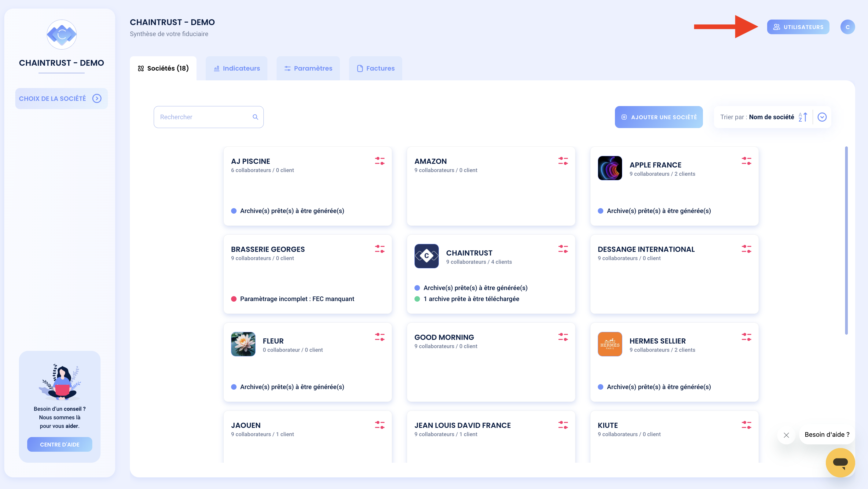Toggle A-Z sort direction icon
Screen dimensions: 868x489
(x=803, y=117)
